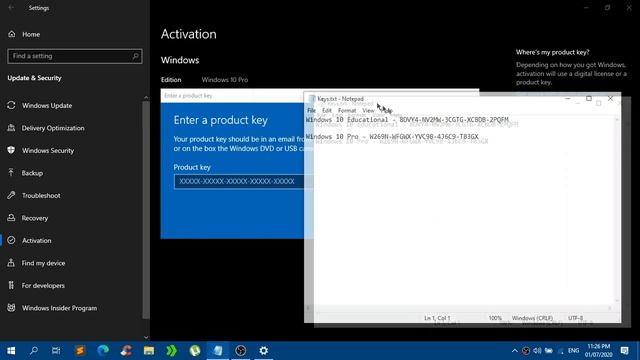Open the Action Center notifications icon
Image resolution: width=640 pixels, height=360 pixels.
click(x=624, y=351)
